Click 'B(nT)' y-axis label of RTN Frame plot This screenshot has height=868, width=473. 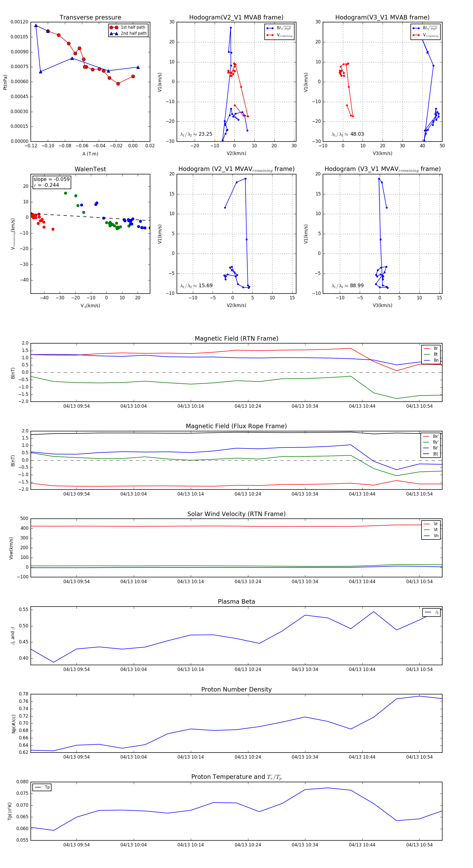tap(13, 373)
